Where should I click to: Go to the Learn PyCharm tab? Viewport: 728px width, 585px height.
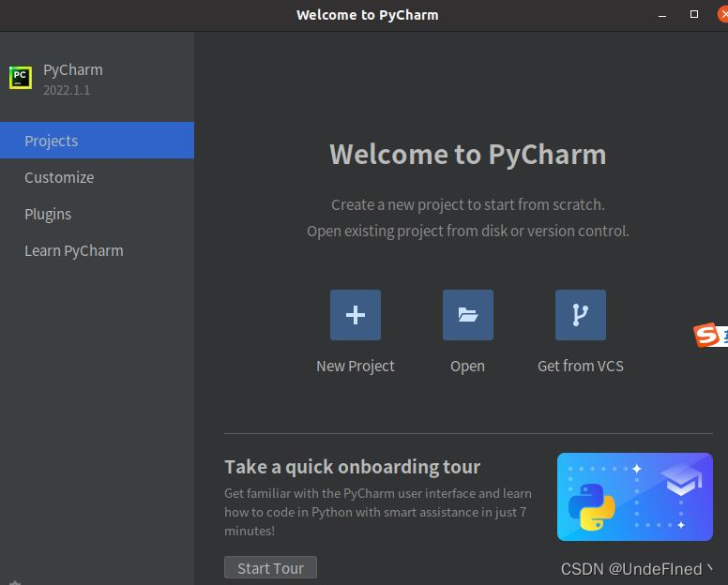97,250
